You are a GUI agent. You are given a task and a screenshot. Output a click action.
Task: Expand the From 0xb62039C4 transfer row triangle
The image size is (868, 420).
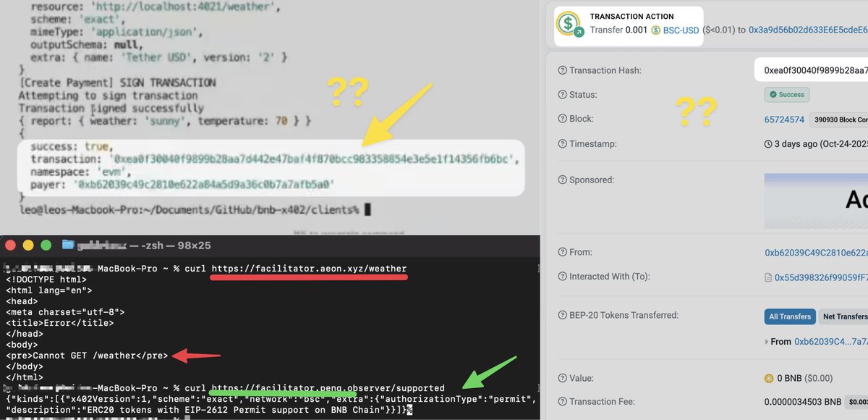click(x=767, y=341)
